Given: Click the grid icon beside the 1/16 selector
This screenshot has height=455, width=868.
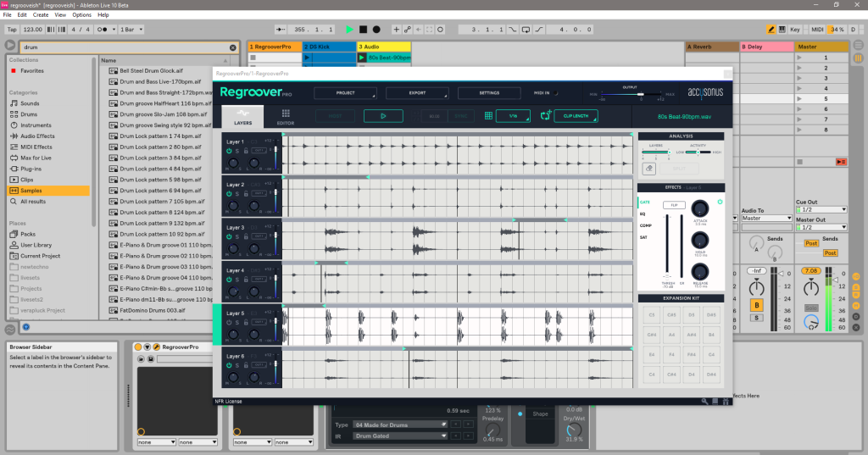Looking at the screenshot, I should click(488, 116).
